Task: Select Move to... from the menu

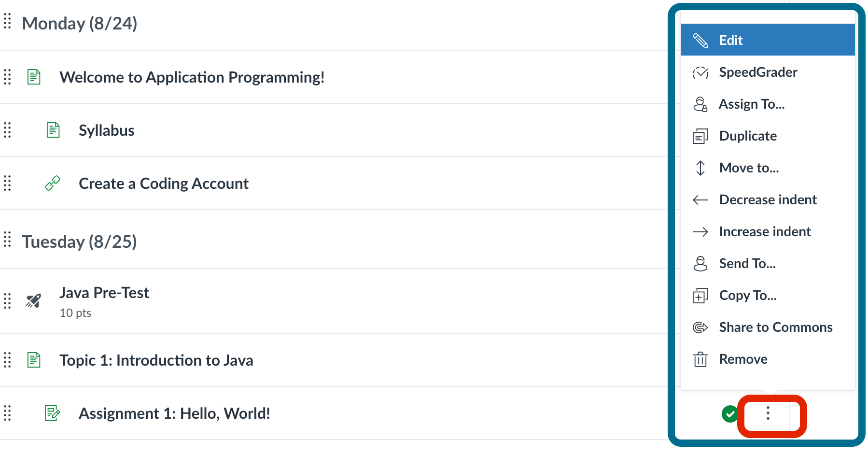Action: click(x=749, y=168)
